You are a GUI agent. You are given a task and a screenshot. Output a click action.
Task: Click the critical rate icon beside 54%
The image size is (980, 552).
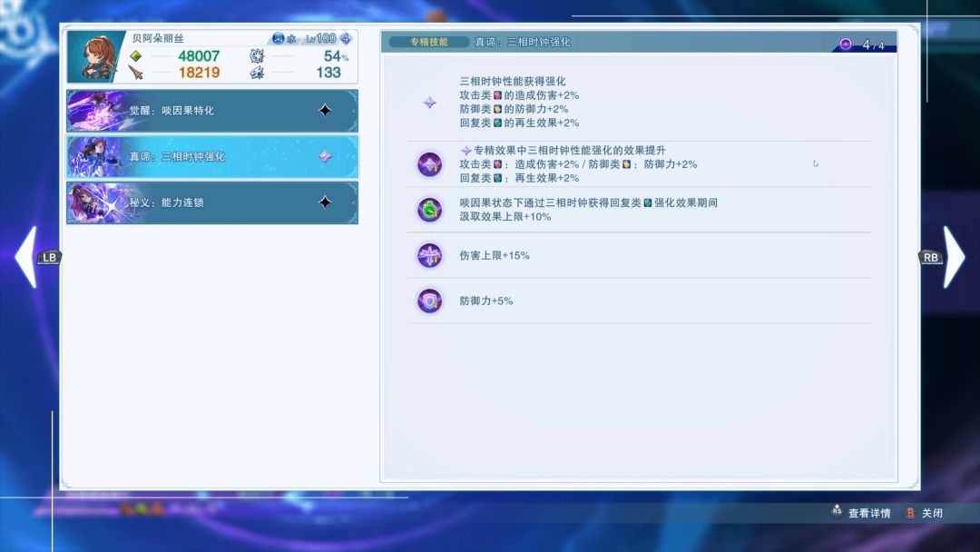click(257, 56)
